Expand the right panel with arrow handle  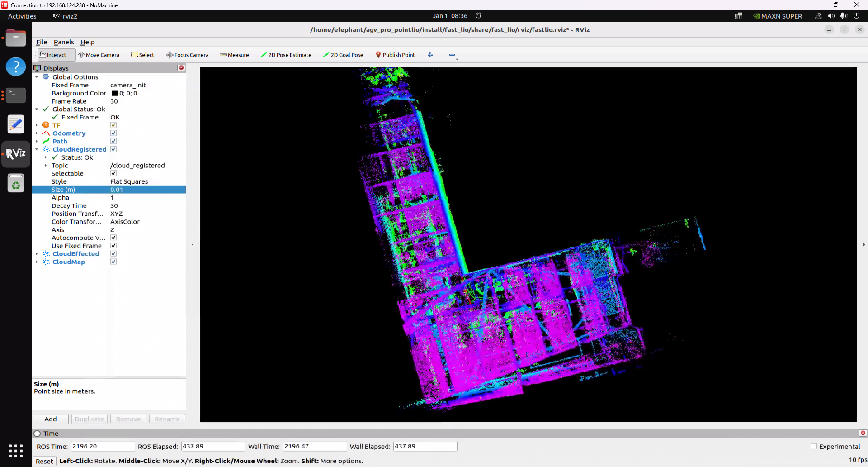(x=864, y=245)
